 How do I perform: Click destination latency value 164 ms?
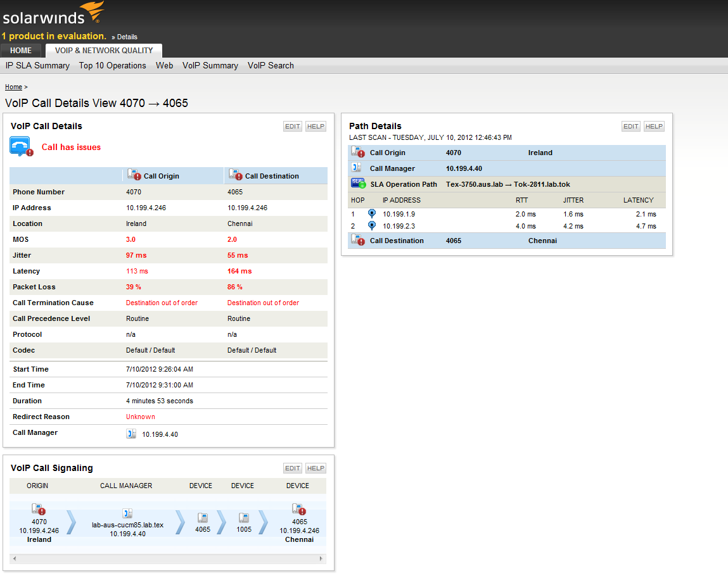click(x=239, y=271)
